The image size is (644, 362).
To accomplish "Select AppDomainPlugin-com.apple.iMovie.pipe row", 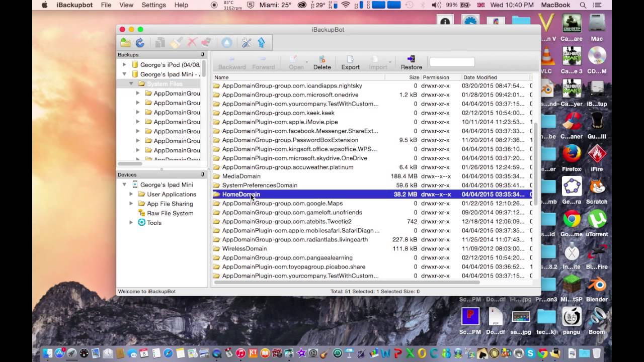I will click(x=372, y=122).
